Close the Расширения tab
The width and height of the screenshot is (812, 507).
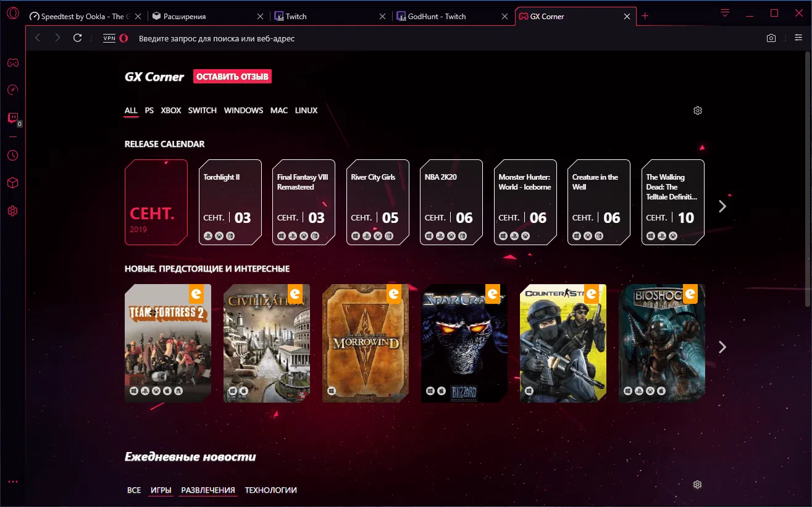(259, 17)
